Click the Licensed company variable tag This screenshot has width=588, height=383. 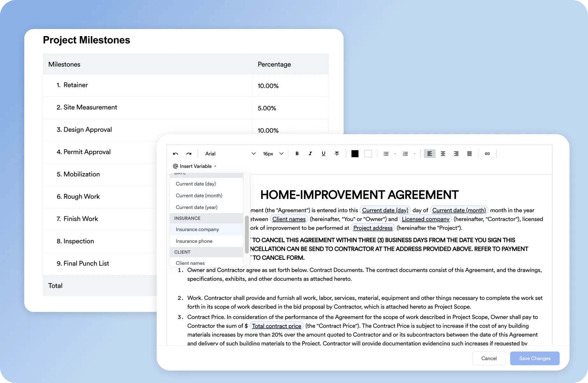click(426, 219)
